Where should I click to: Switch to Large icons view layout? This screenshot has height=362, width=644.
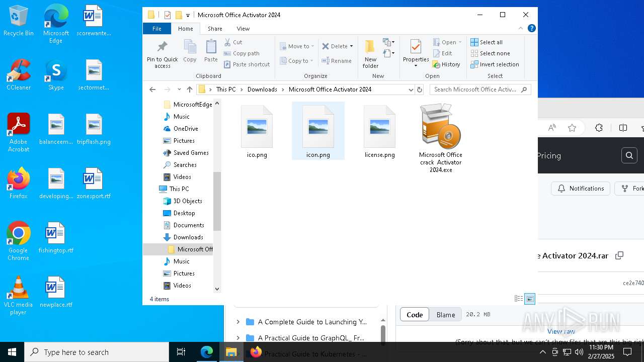pyautogui.click(x=530, y=299)
